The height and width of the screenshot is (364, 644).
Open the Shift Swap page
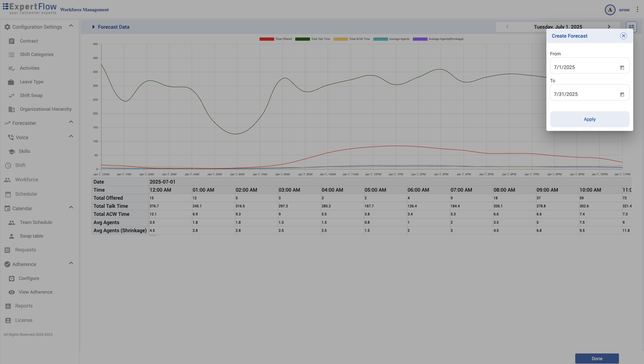(31, 95)
